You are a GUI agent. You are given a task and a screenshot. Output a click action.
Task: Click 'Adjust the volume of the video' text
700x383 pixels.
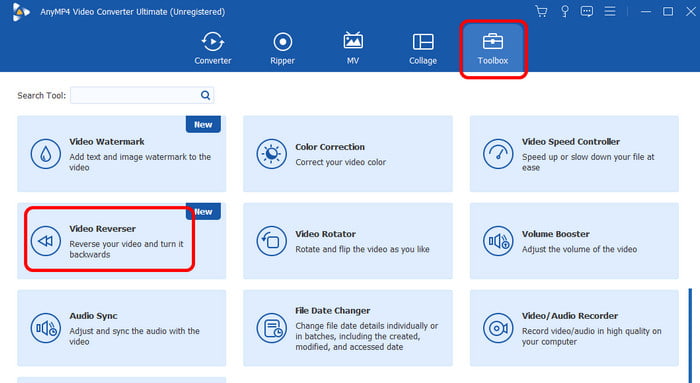(579, 249)
